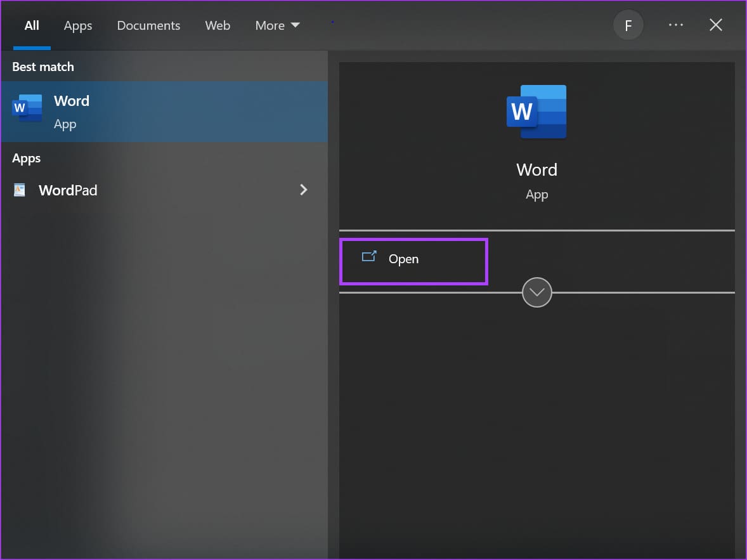The width and height of the screenshot is (747, 560).
Task: Click the F user account avatar
Action: pyautogui.click(x=628, y=25)
